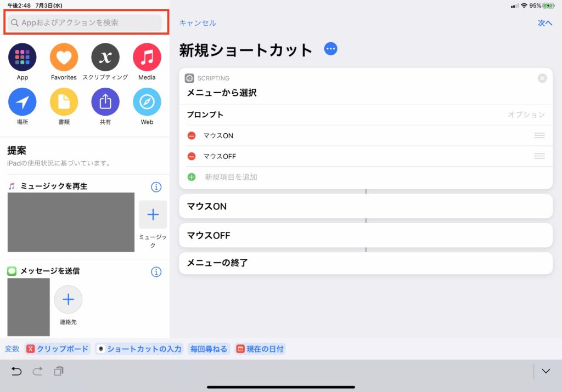This screenshot has height=392, width=562.
Task: Show info for ミュージックを再生 suggestion
Action: (x=156, y=187)
